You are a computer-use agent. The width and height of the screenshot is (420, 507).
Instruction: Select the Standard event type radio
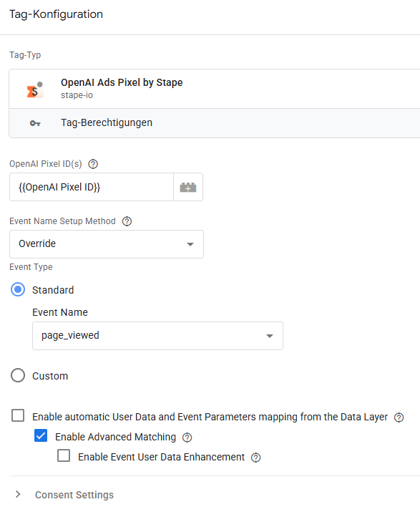(x=18, y=289)
